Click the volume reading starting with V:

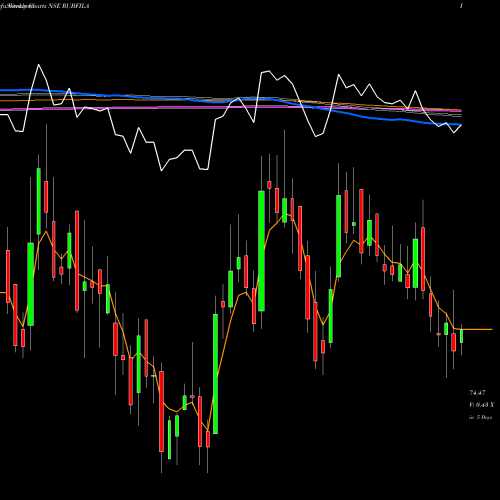[x=482, y=405]
